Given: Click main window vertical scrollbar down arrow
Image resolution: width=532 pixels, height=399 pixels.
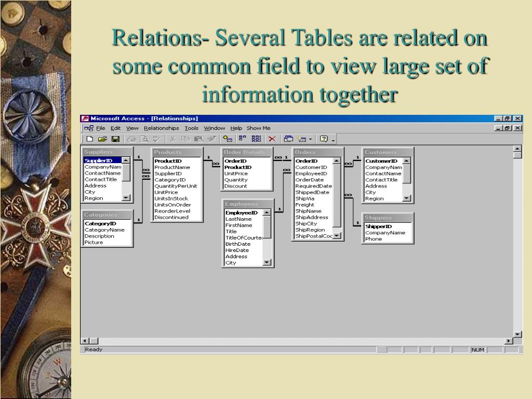Looking at the screenshot, I should click(517, 334).
